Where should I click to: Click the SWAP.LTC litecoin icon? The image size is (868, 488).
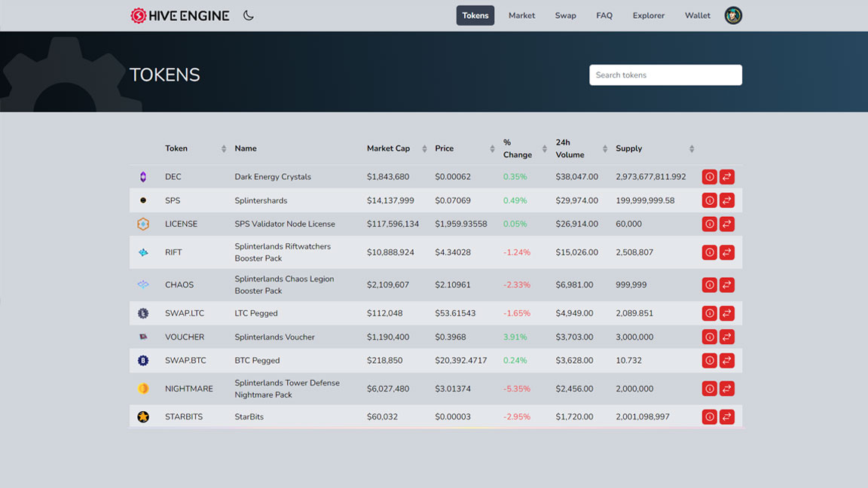[143, 313]
